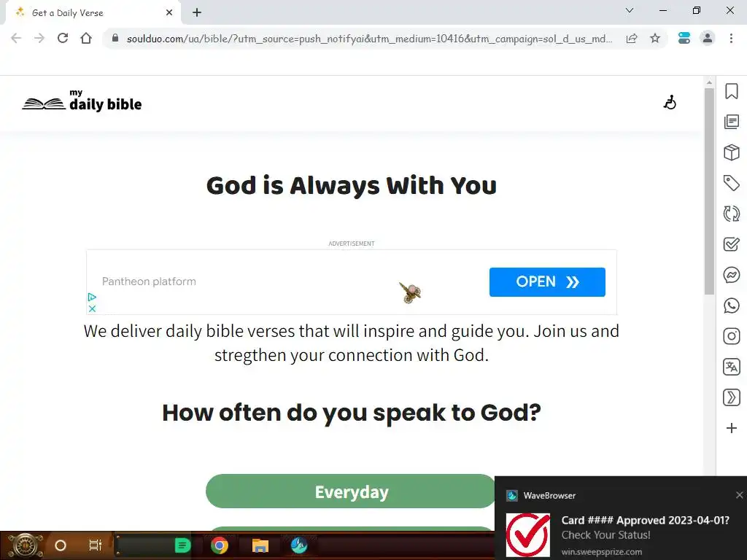Open the reading list sidebar icon
This screenshot has width=747, height=560.
pos(731,122)
